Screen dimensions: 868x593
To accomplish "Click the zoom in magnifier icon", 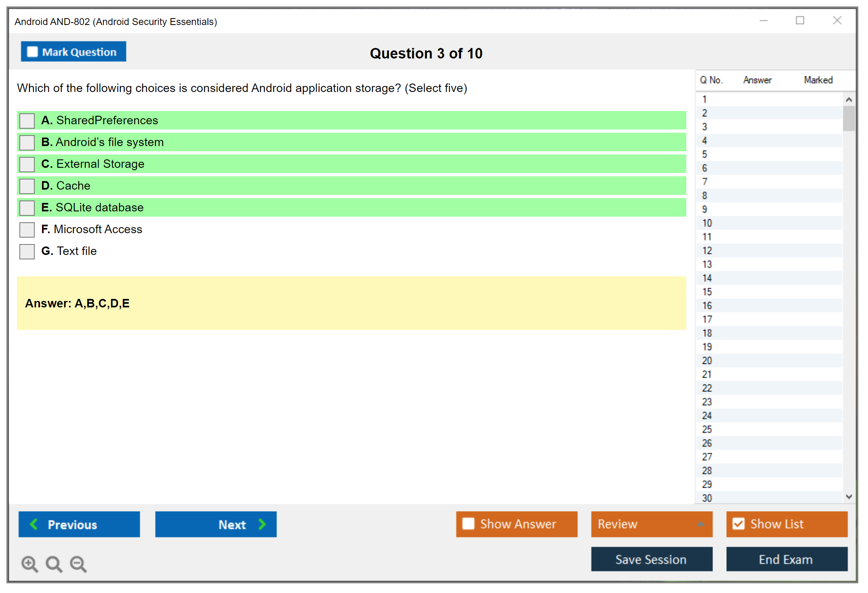I will click(29, 564).
